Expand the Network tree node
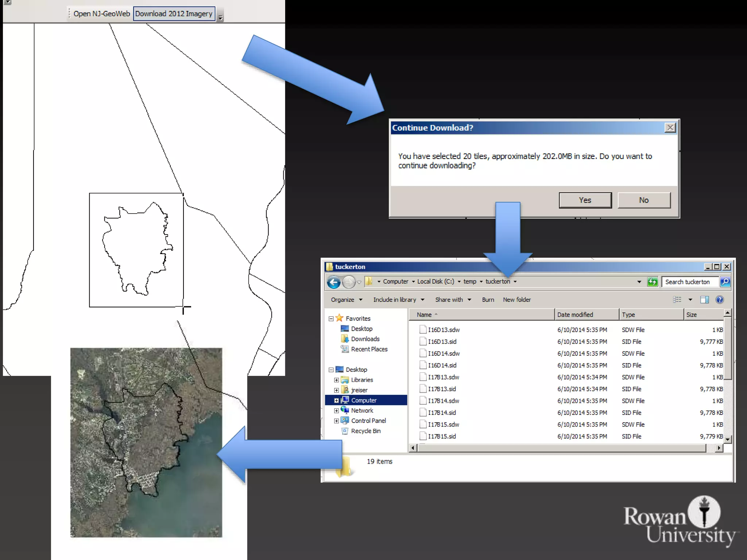Screen dimensions: 747x560 pos(336,411)
